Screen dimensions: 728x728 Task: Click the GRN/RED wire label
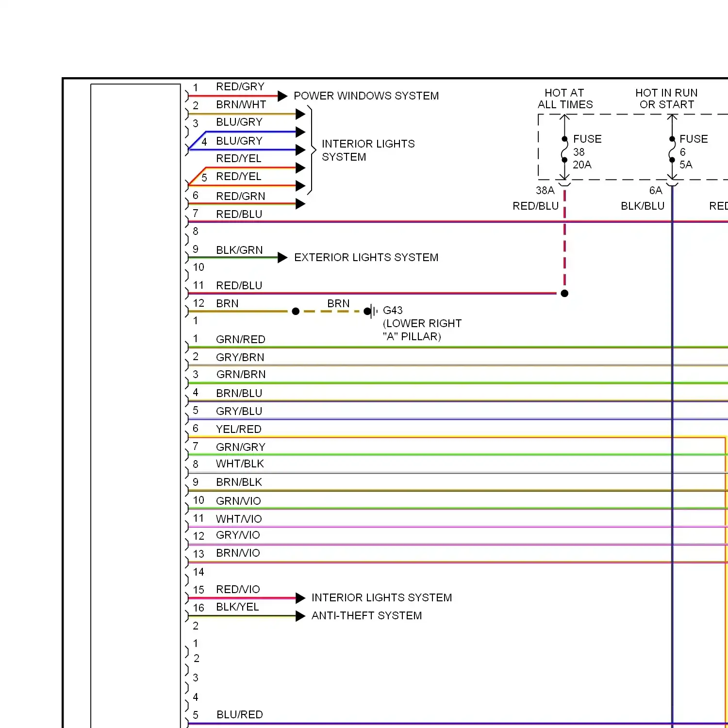(241, 339)
